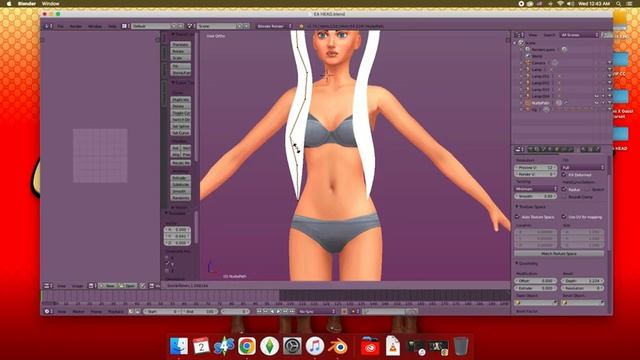This screenshot has height=360, width=640.
Task: Click the Smooth value slider in properties
Action: [x=536, y=196]
